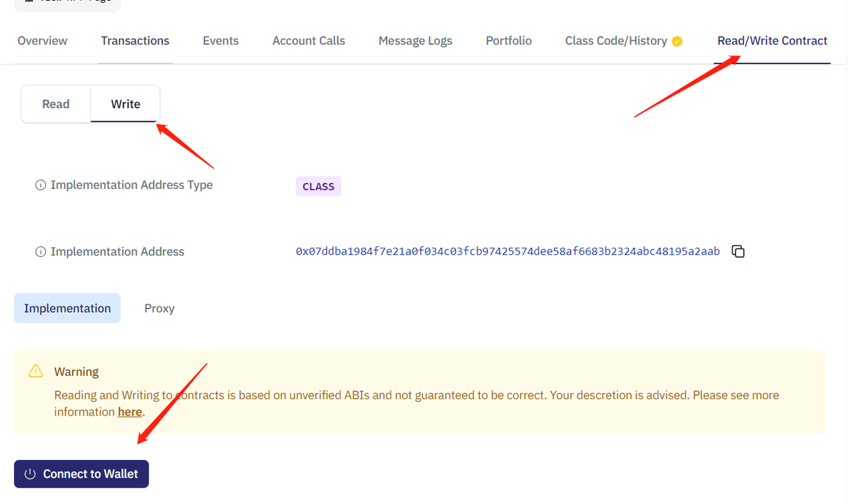Select the Write mode toggle

125,104
